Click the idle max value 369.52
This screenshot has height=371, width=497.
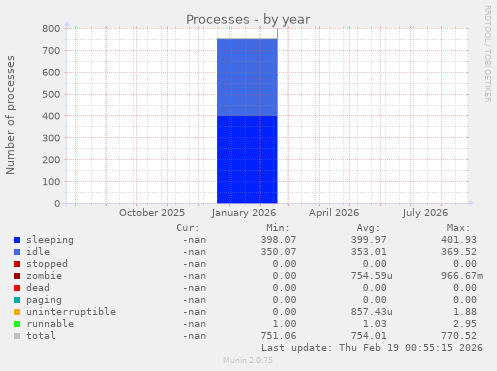[459, 252]
